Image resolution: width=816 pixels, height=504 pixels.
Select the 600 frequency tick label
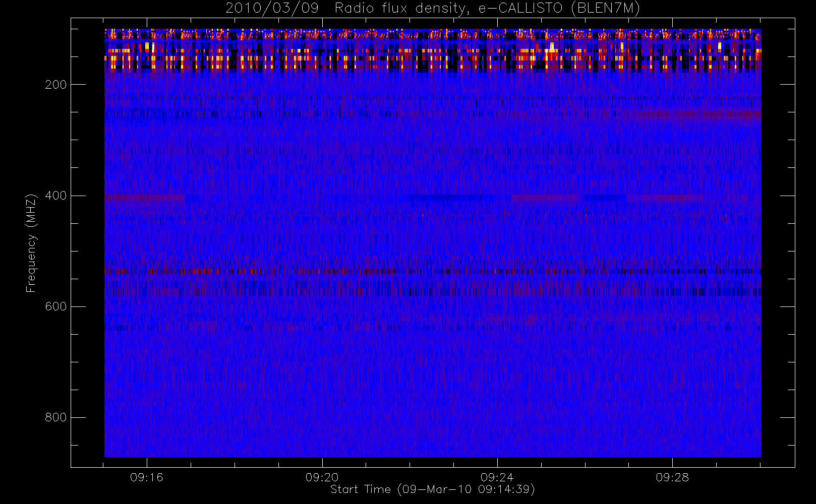tap(55, 306)
